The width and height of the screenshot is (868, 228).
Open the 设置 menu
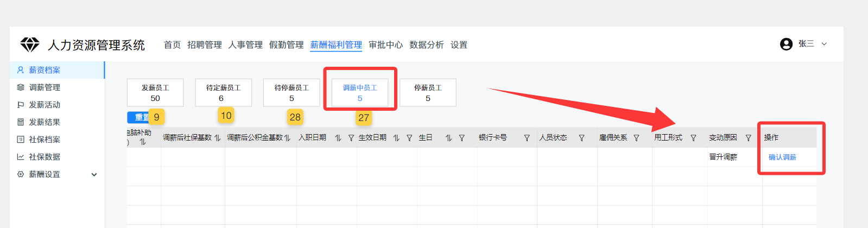point(459,45)
